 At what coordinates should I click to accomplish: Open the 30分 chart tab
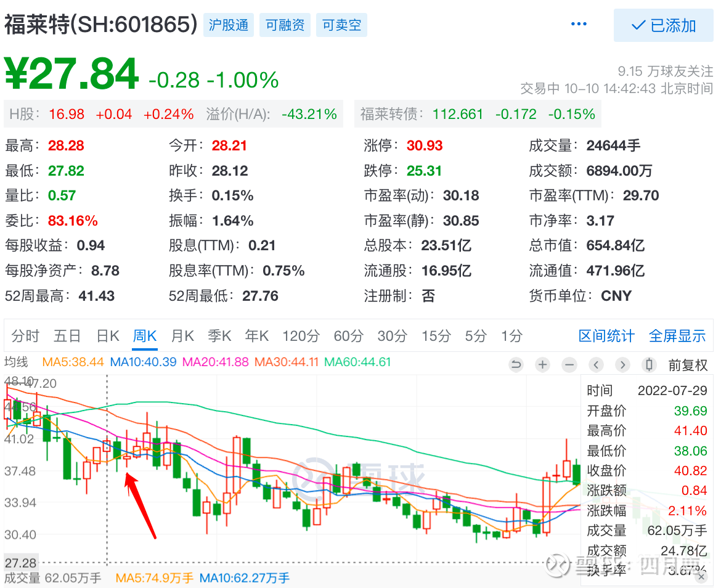click(392, 336)
